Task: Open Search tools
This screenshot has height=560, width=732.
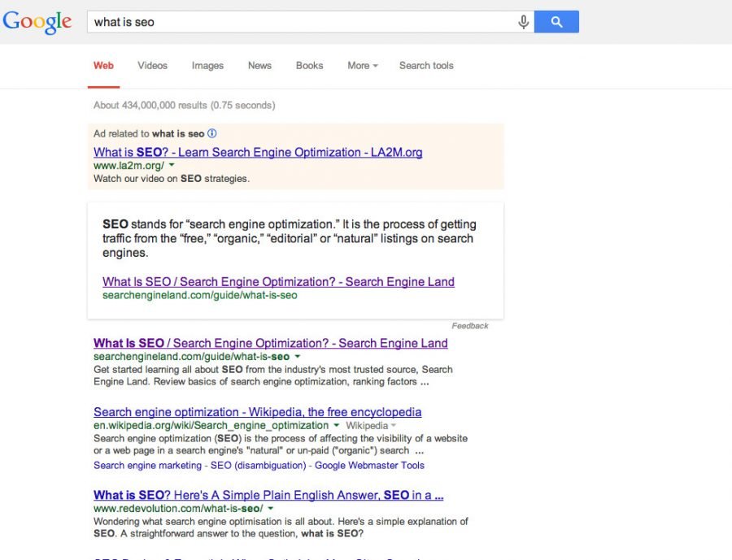Action: click(426, 66)
